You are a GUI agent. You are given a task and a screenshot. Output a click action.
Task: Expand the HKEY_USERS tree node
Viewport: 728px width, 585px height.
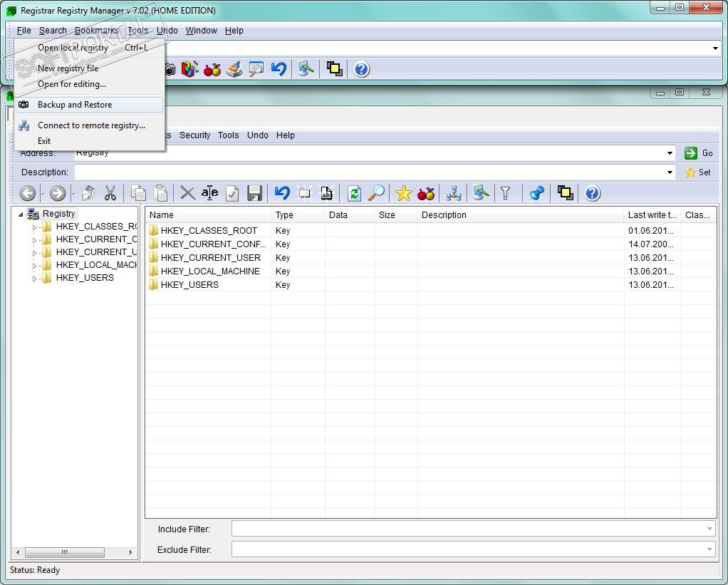click(x=34, y=279)
